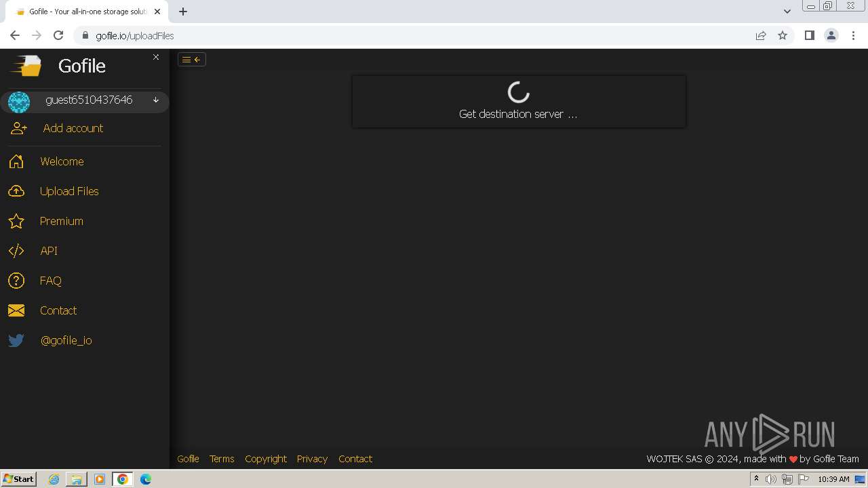Open a new browser tab

(x=183, y=12)
